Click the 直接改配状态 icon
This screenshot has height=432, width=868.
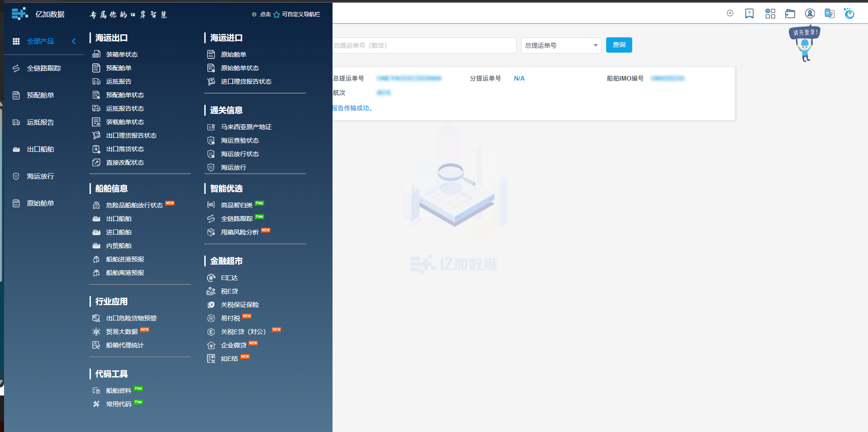pyautogui.click(x=96, y=162)
